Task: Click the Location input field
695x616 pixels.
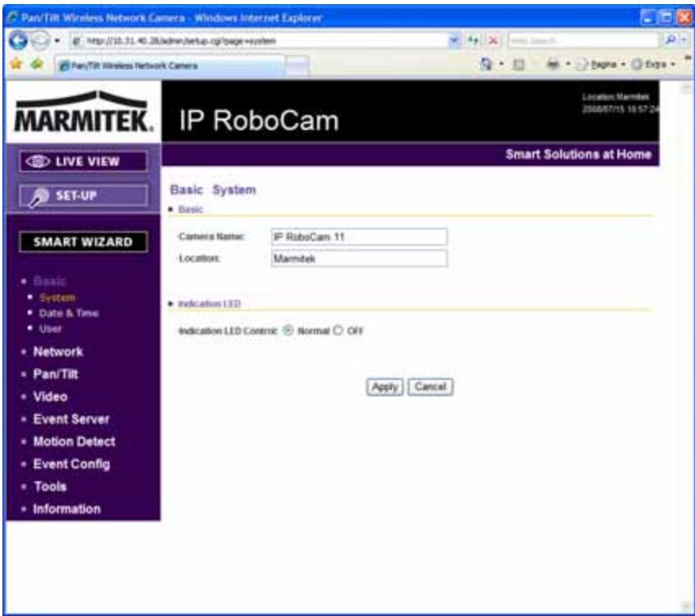Action: click(x=359, y=258)
